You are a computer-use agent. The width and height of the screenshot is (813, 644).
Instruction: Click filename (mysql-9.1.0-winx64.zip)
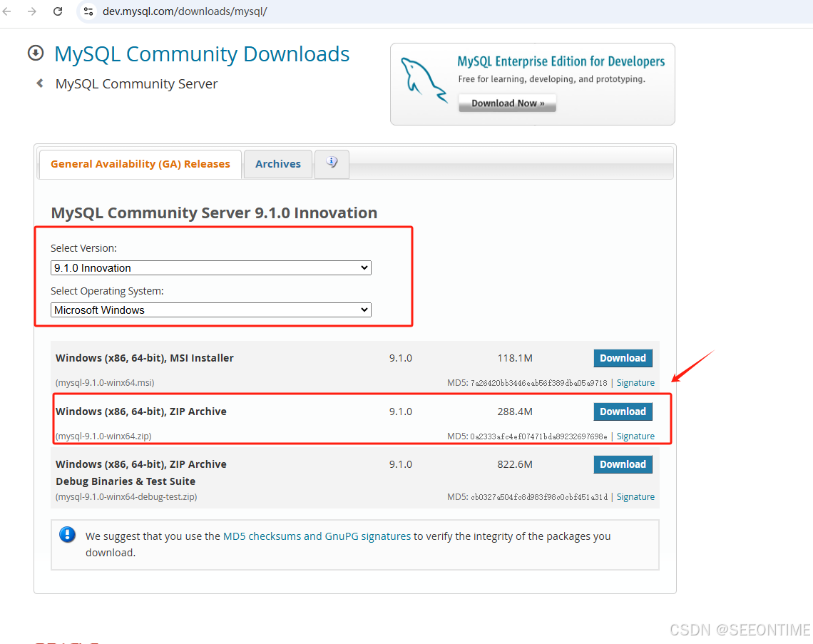click(x=103, y=436)
